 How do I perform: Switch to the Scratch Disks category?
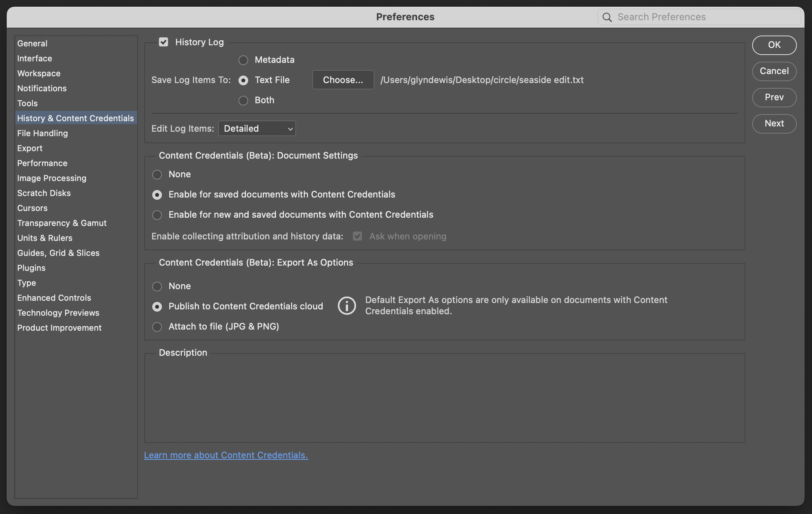tap(44, 193)
